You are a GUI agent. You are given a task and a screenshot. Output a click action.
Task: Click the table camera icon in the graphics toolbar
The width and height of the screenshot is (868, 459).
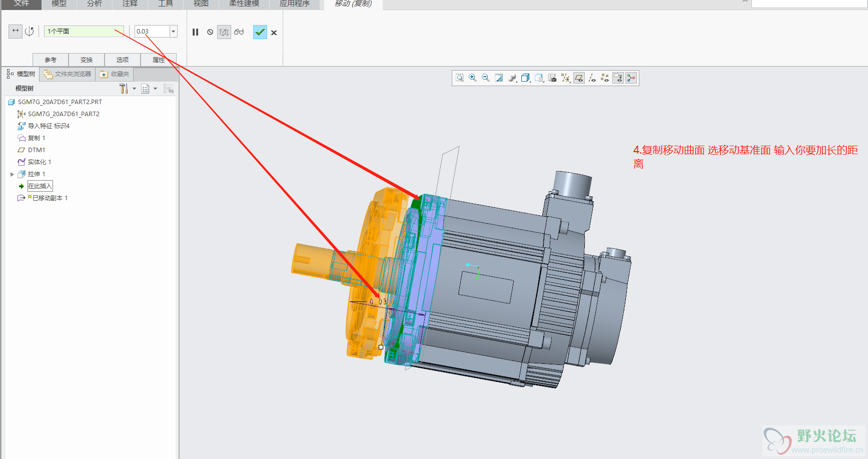click(x=552, y=78)
